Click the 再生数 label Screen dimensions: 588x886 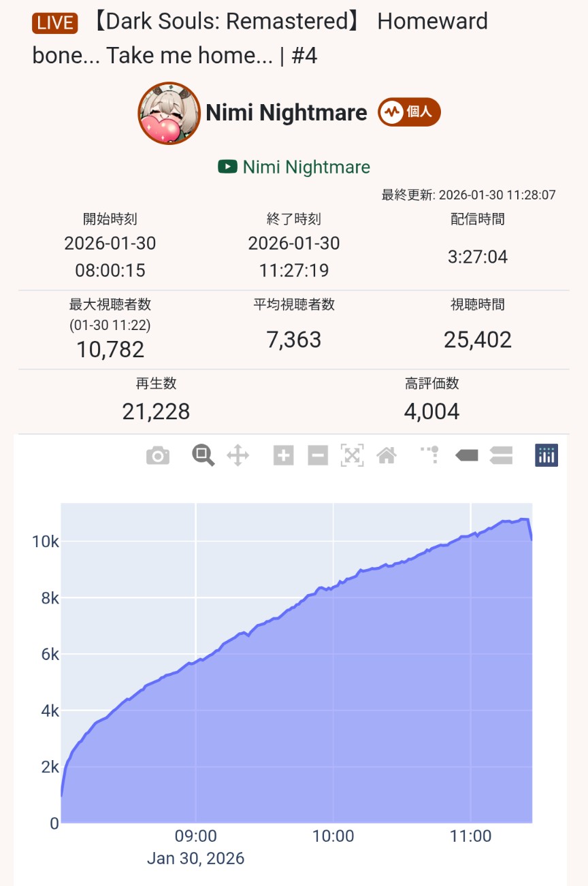click(x=157, y=384)
